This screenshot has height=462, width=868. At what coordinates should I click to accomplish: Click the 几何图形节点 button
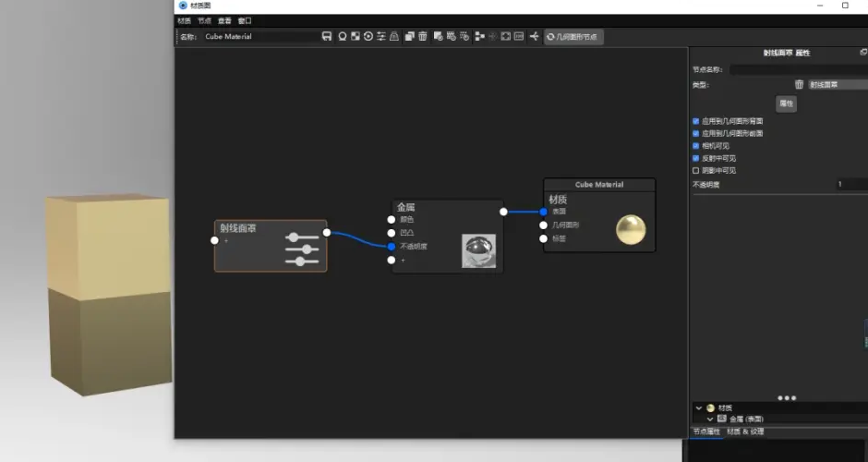click(x=573, y=37)
